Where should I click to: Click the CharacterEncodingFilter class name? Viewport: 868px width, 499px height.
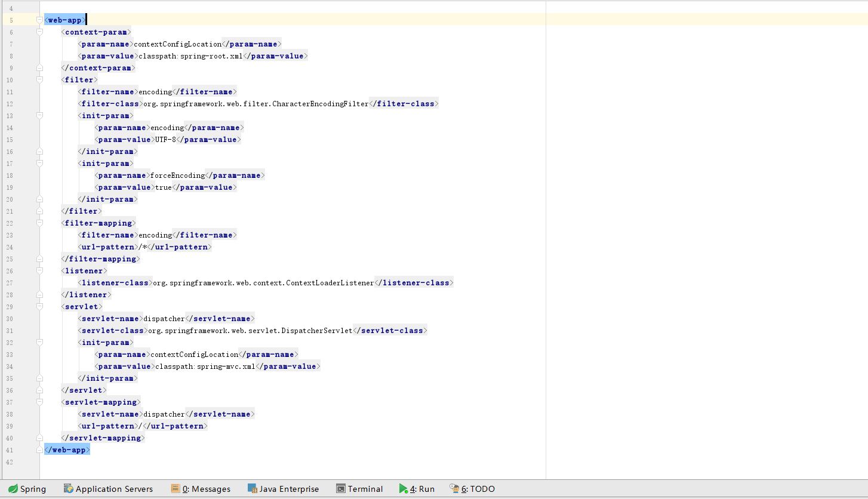pyautogui.click(x=321, y=104)
